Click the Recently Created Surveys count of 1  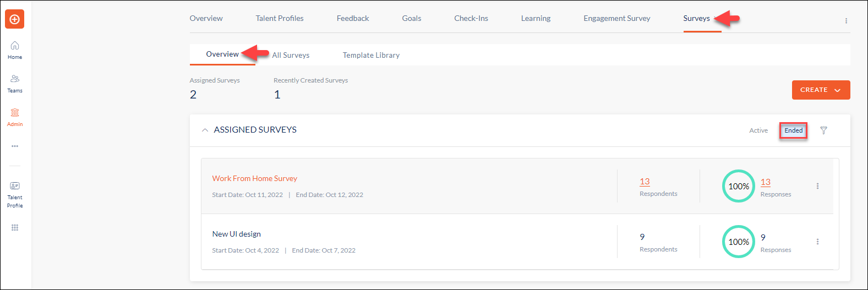[x=277, y=95]
